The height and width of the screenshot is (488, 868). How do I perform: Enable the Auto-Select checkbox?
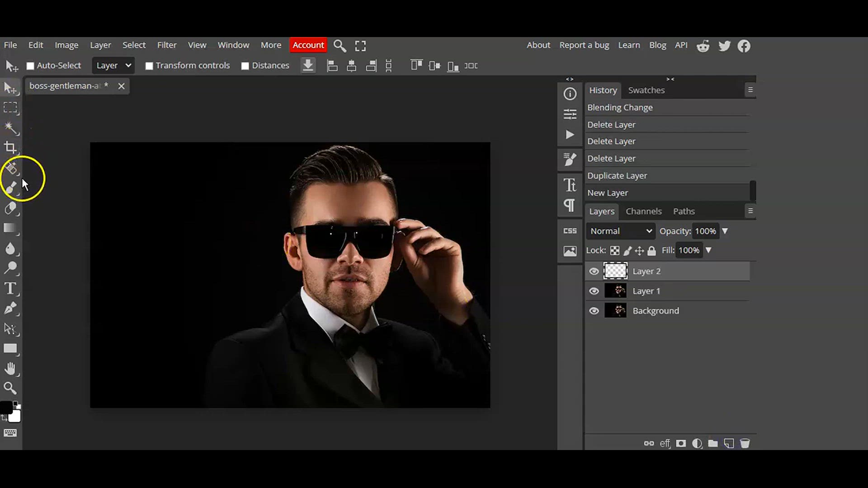(x=30, y=66)
